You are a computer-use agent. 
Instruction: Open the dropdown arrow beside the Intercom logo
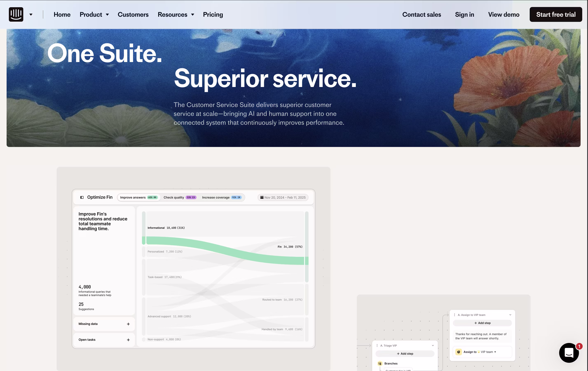31,15
